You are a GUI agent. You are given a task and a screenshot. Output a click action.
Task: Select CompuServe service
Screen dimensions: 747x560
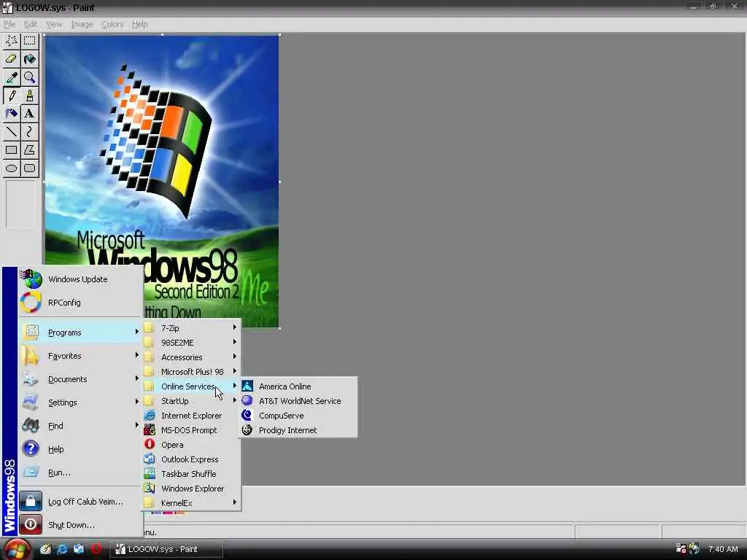point(298,416)
